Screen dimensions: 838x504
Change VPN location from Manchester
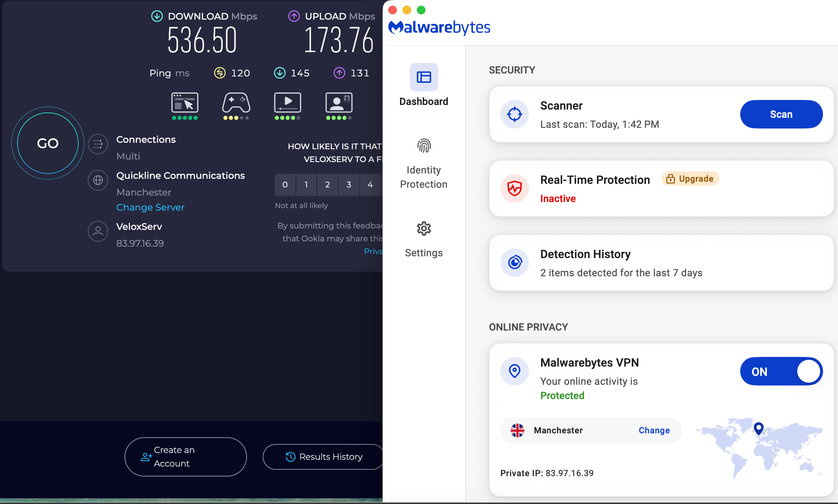click(654, 430)
